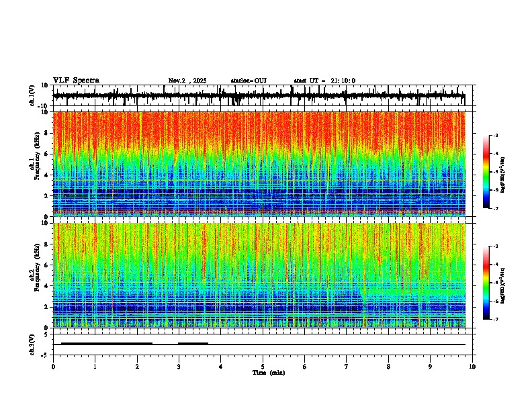Click the '-7' label on ch.2 color scale
Image resolution: width=532 pixels, height=411 pixels.
coord(496,319)
